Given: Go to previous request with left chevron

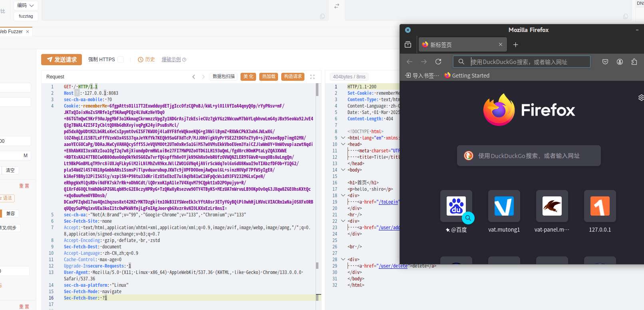Looking at the screenshot, I should [x=194, y=77].
